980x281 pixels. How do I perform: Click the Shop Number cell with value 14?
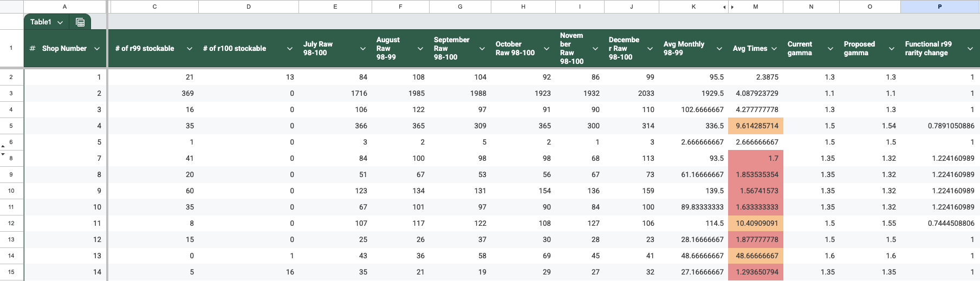pos(65,272)
